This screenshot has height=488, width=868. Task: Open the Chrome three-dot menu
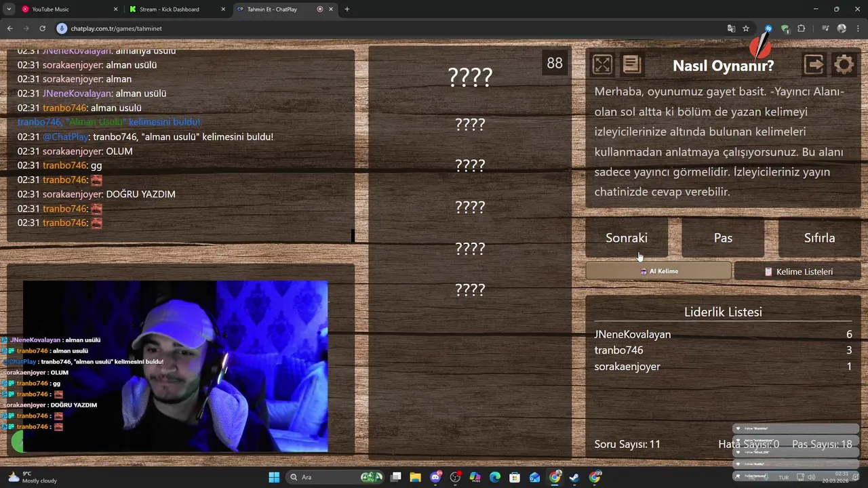(x=857, y=28)
